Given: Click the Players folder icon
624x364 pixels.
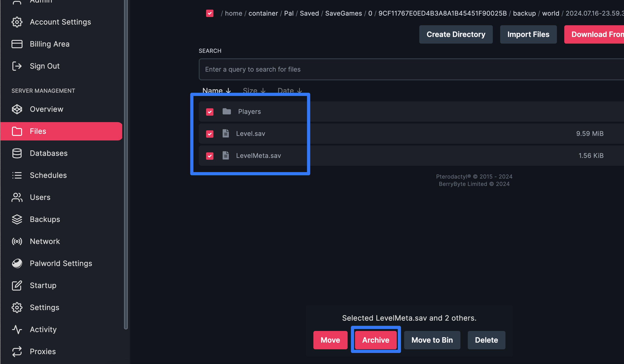Looking at the screenshot, I should [x=227, y=112].
